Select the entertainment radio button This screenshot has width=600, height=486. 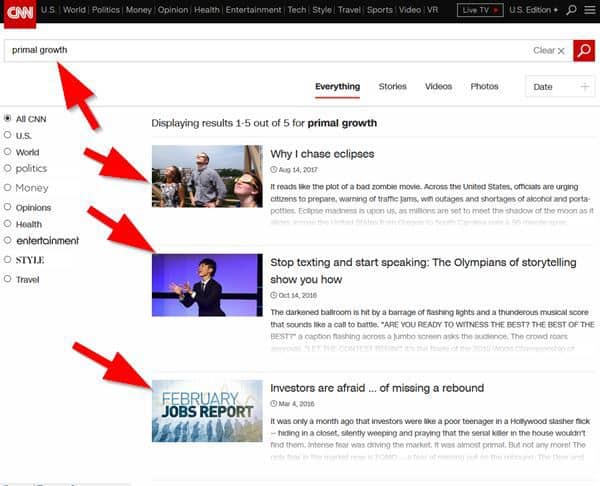click(7, 240)
